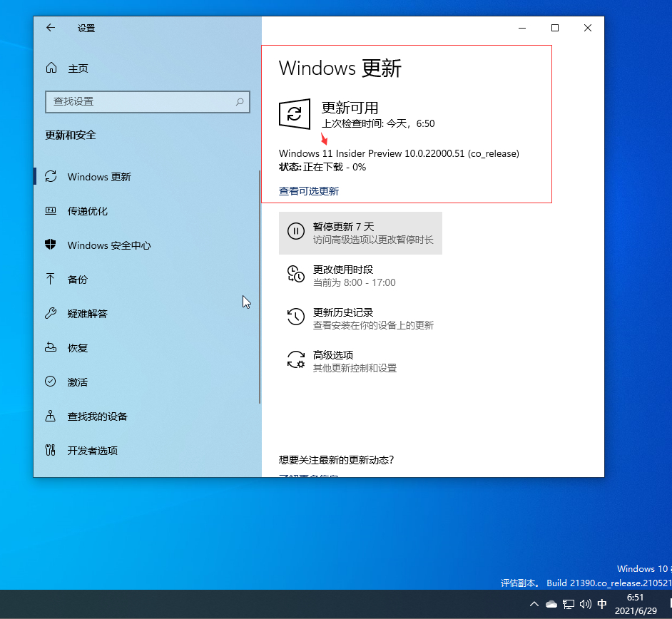Show hidden tray icons with the chevron
The width and height of the screenshot is (672, 619).
pos(534,604)
